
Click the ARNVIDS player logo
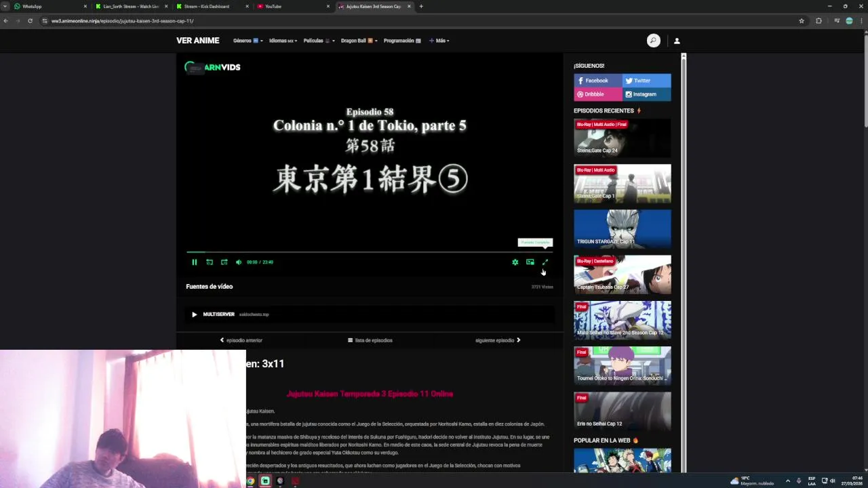(x=212, y=67)
